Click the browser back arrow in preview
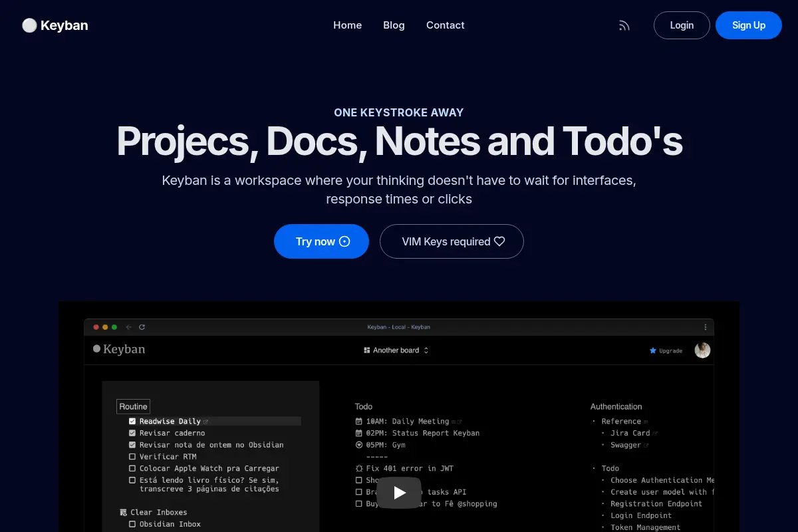The image size is (798, 532). point(129,327)
